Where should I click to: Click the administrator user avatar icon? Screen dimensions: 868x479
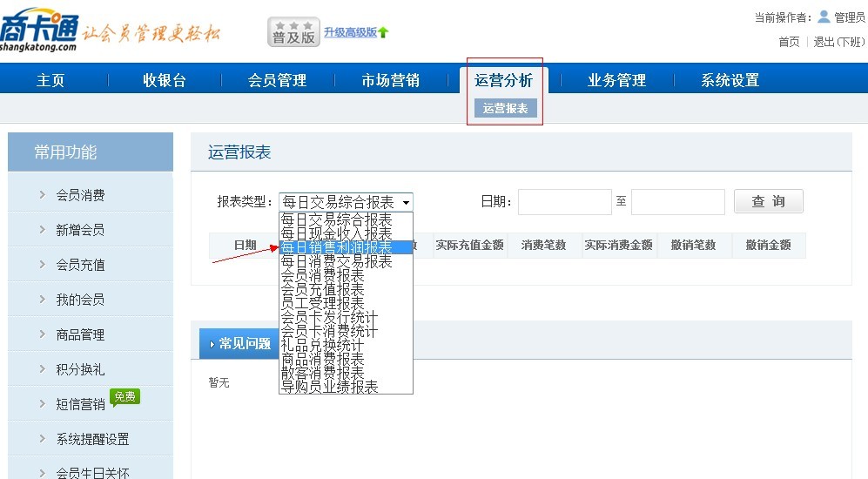[824, 17]
